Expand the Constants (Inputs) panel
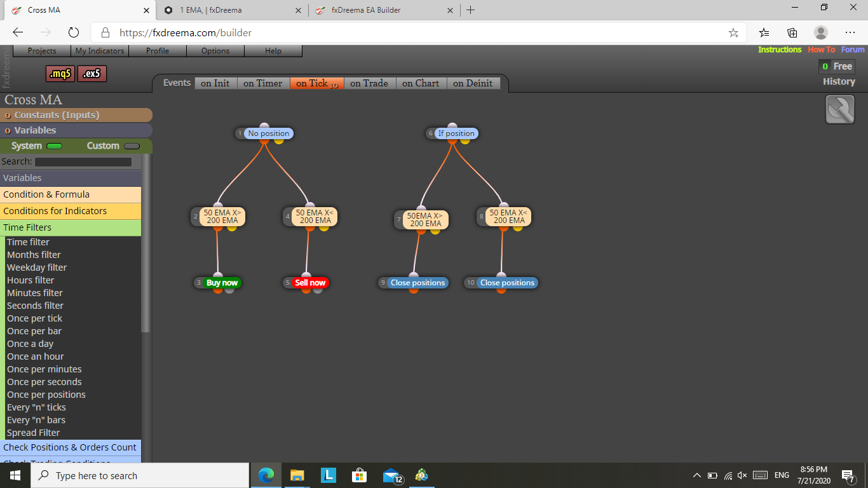 [76, 115]
